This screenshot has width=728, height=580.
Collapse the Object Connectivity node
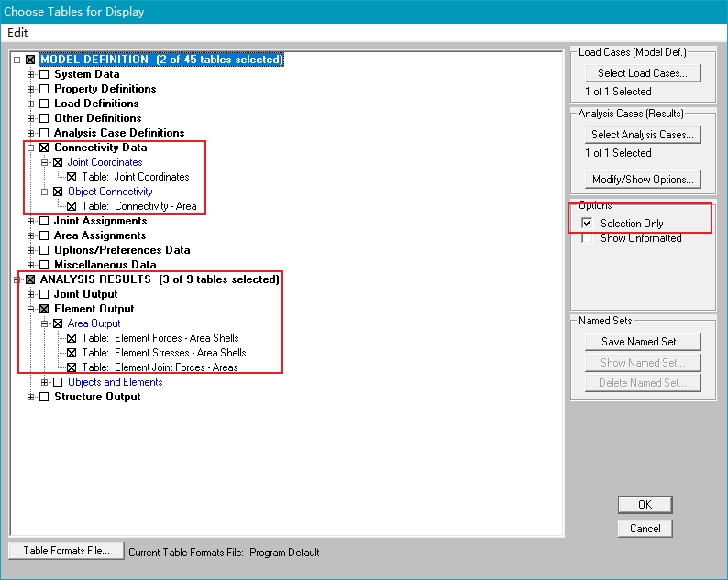pos(45,192)
